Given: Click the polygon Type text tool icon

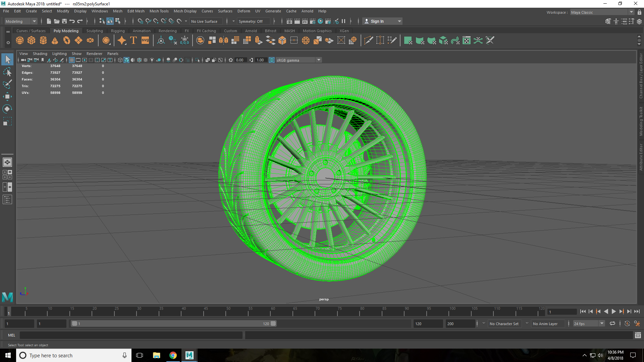Looking at the screenshot, I should point(133,41).
